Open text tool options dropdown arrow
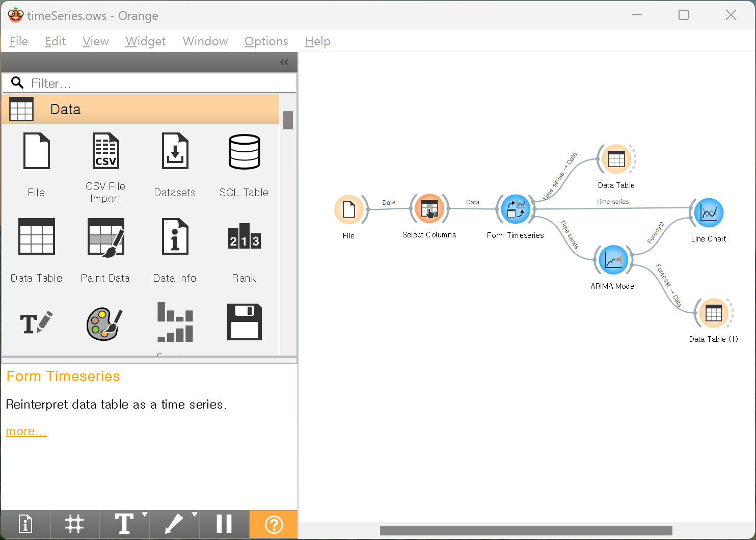 pos(145,515)
